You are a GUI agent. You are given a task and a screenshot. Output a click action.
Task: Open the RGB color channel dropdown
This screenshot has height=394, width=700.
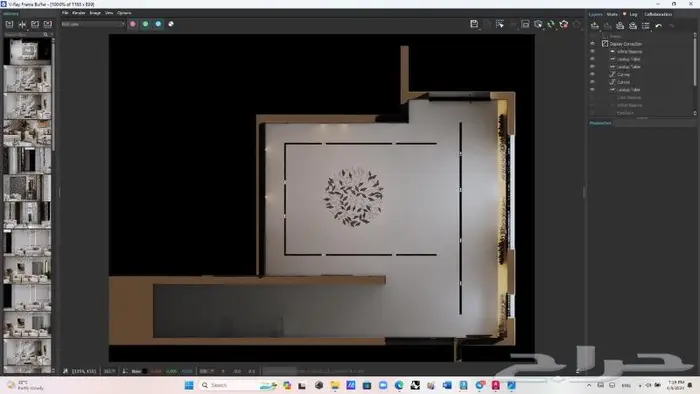tap(93, 24)
